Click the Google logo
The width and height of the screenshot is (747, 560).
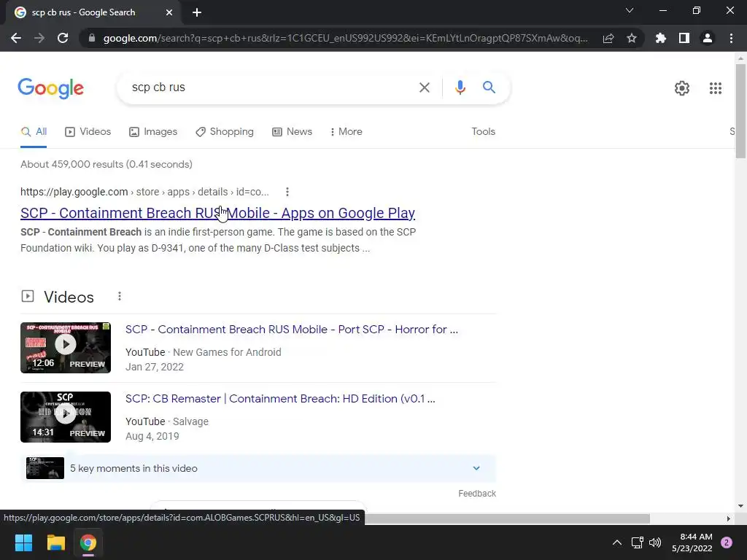[51, 88]
